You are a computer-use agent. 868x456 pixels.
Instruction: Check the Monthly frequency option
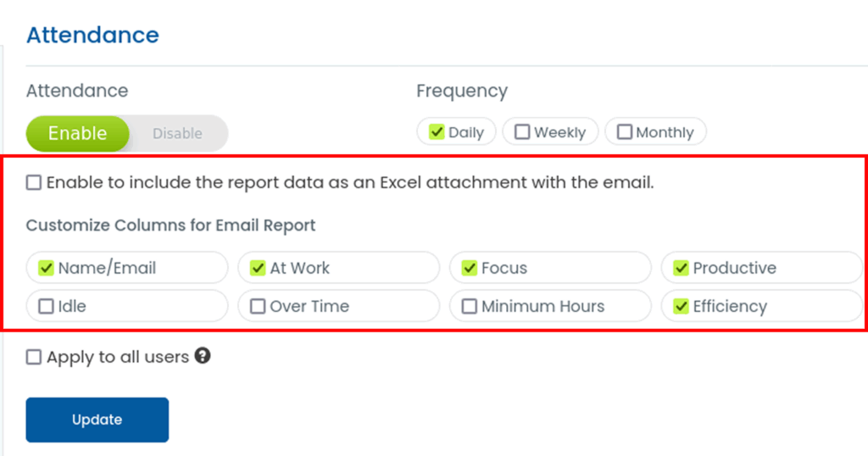[x=625, y=132]
